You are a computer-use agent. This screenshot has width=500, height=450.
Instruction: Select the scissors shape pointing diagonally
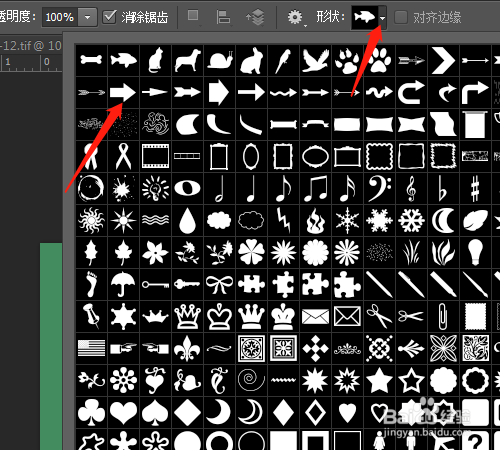pos(379,316)
